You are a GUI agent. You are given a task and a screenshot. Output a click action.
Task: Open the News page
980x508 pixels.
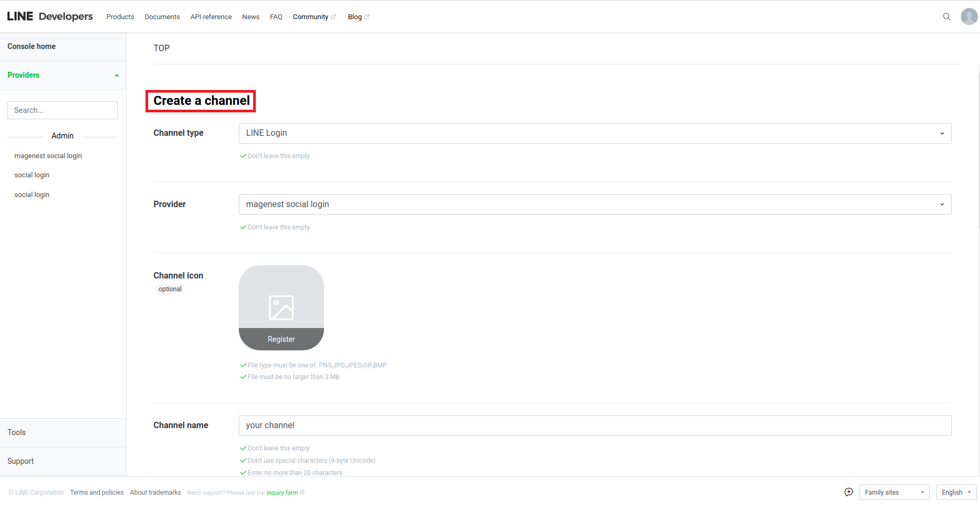tap(250, 17)
